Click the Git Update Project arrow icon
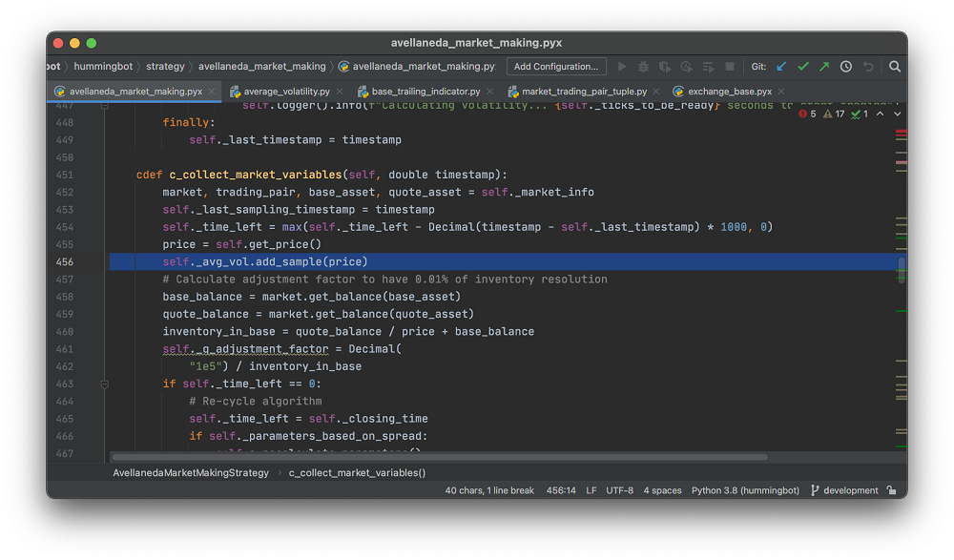 [782, 67]
